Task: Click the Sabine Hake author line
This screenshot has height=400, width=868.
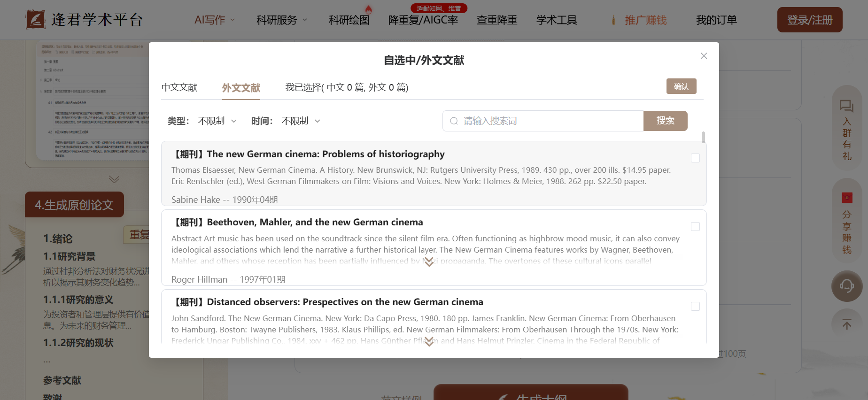Action: [225, 200]
